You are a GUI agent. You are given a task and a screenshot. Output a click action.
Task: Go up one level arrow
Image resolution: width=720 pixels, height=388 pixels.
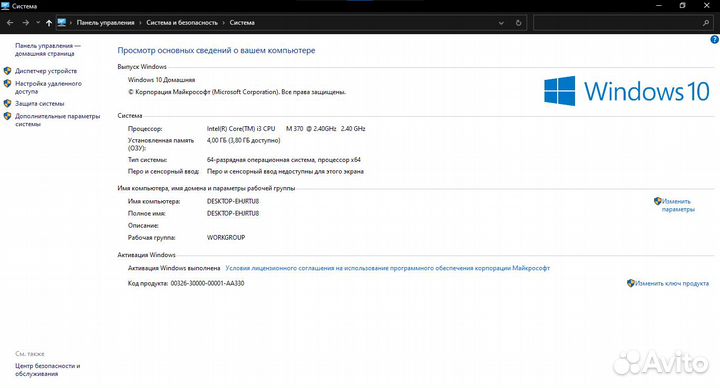pos(49,22)
